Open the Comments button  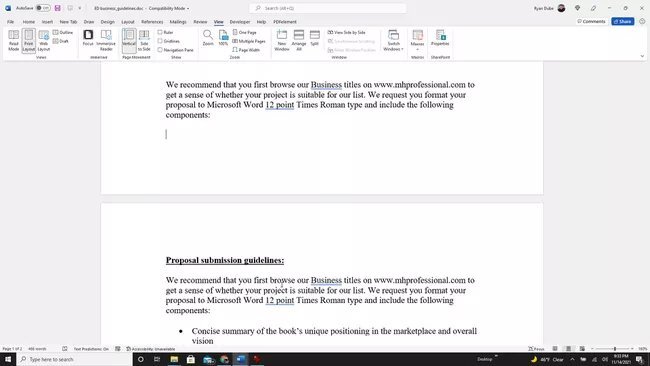591,21
